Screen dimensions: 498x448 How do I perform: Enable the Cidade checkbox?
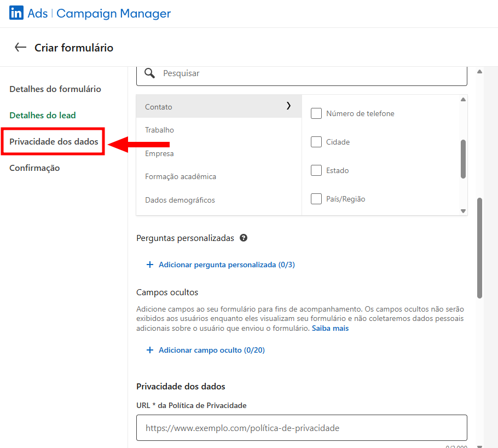pos(316,142)
